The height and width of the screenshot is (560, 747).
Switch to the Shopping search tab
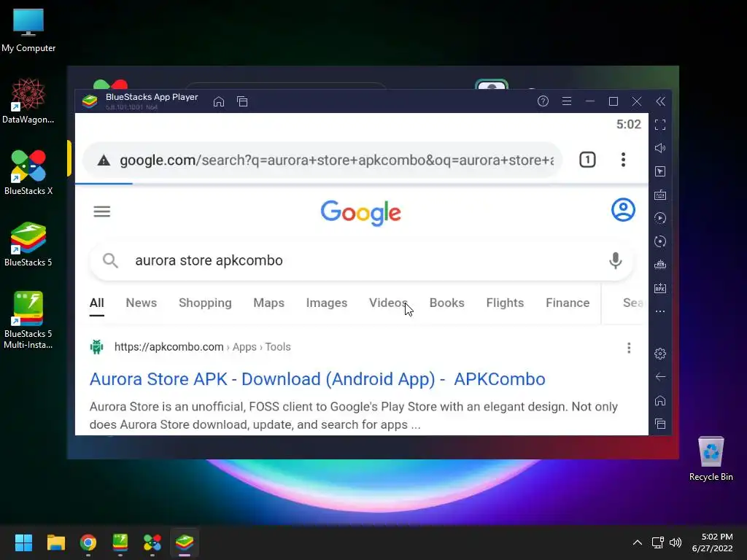(205, 303)
